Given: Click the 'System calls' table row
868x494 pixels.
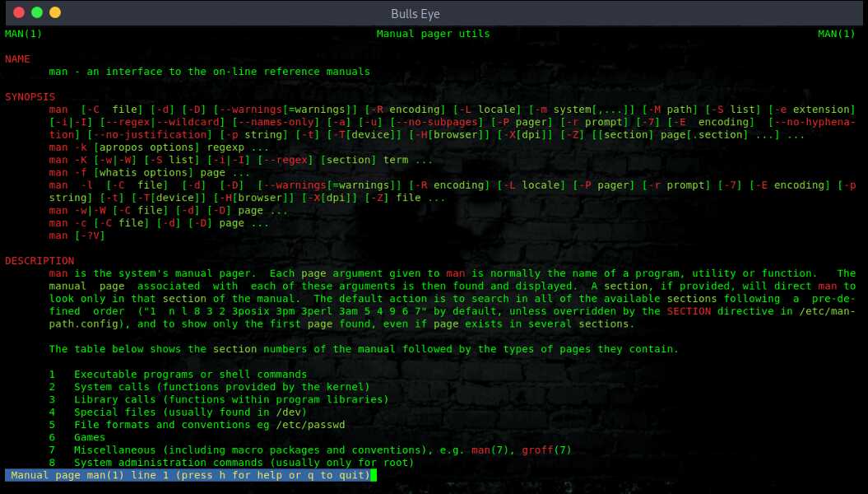Looking at the screenshot, I should [209, 387].
